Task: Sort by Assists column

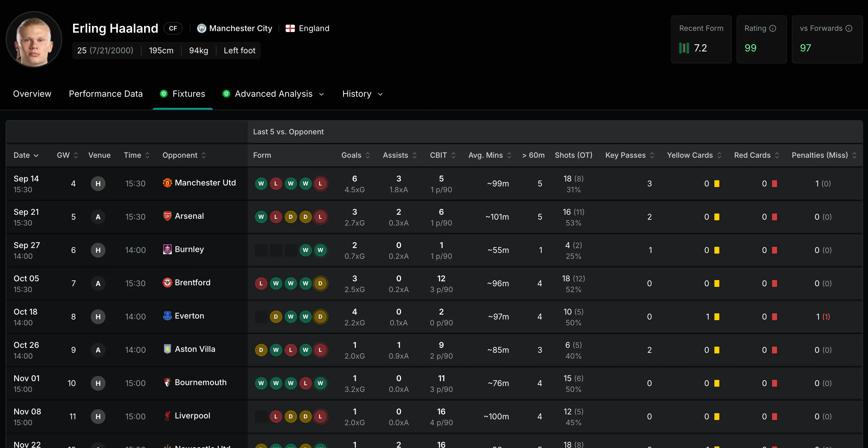Action: pos(400,155)
